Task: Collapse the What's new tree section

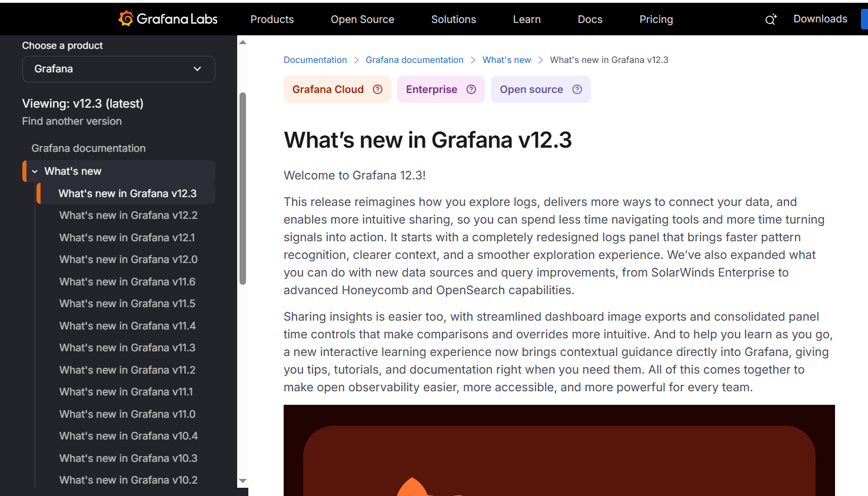Action: pyautogui.click(x=35, y=171)
